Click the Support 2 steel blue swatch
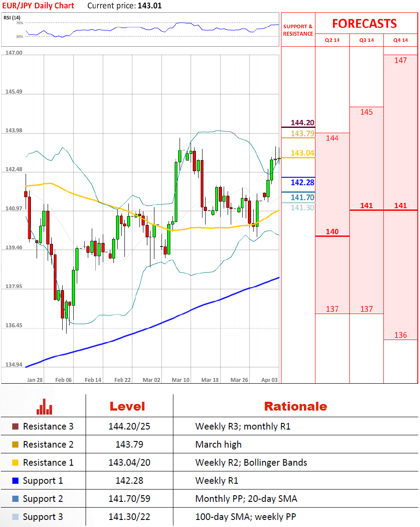The height and width of the screenshot is (527, 420). [15, 499]
